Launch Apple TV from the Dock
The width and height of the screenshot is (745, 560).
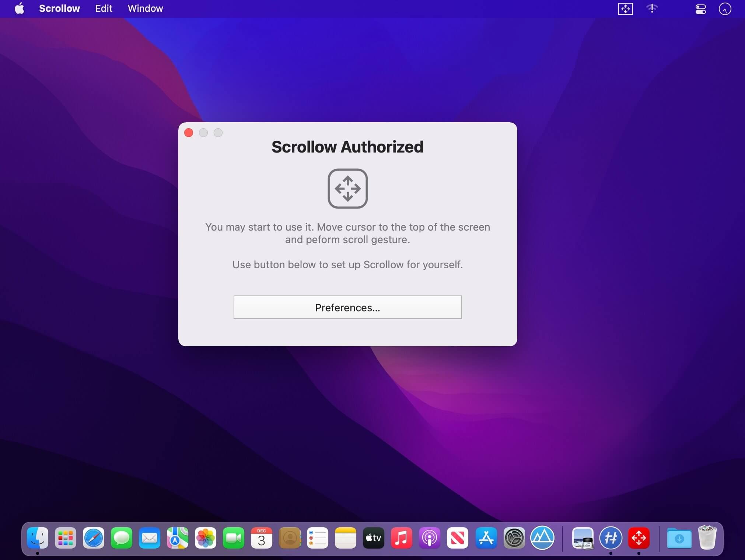point(374,538)
